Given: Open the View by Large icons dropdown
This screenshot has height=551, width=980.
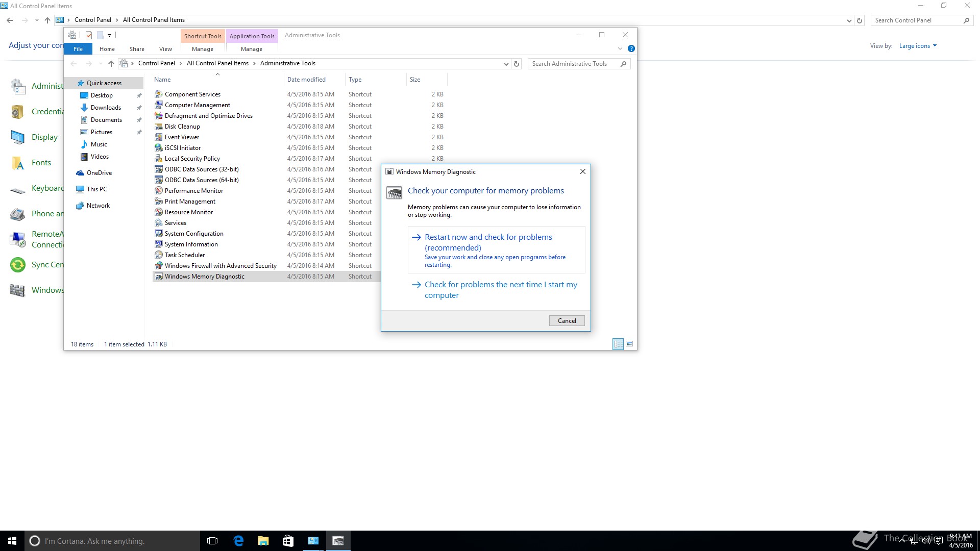Looking at the screenshot, I should 918,46.
